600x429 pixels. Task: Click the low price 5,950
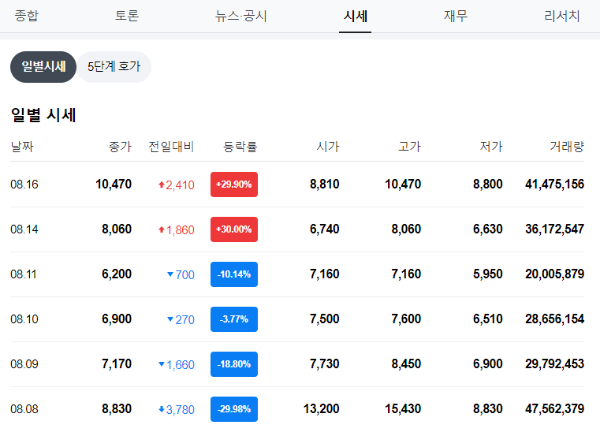click(x=488, y=274)
